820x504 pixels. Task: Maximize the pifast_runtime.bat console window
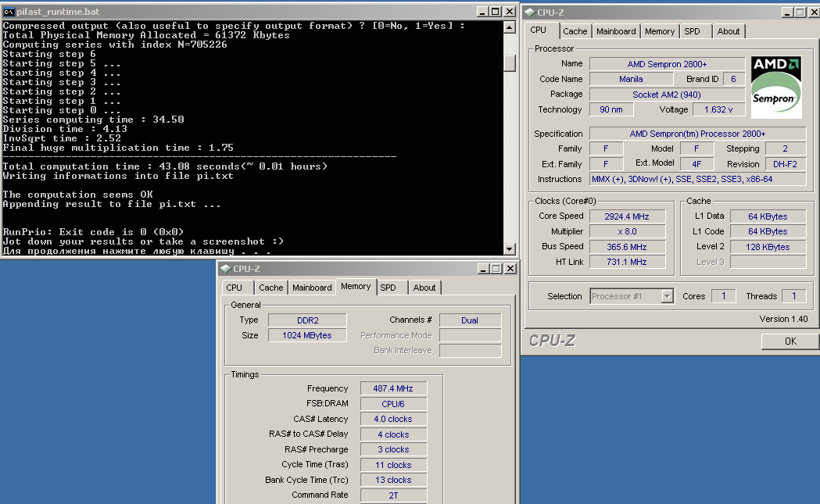(496, 12)
